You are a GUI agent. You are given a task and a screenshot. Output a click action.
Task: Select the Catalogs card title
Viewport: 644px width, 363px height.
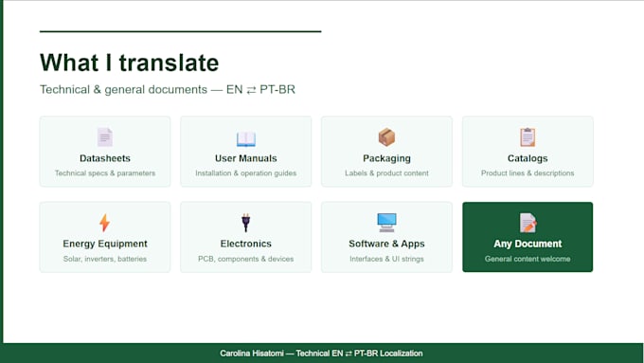pos(528,158)
